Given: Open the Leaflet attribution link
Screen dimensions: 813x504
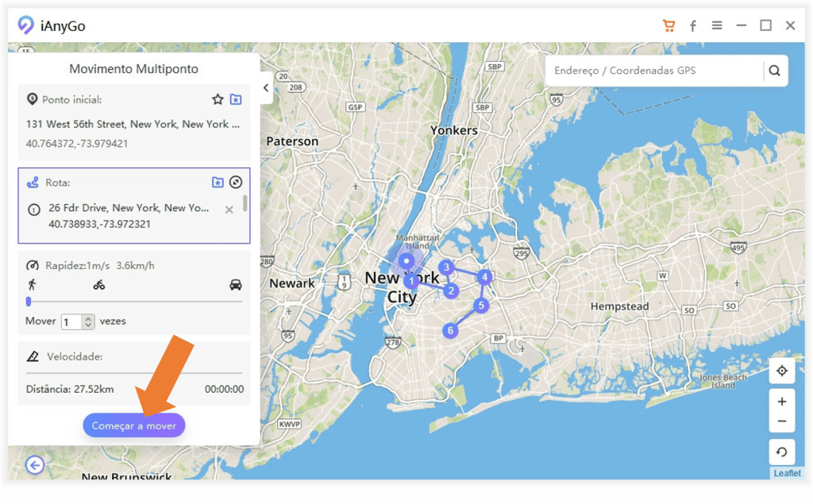Looking at the screenshot, I should point(787,473).
